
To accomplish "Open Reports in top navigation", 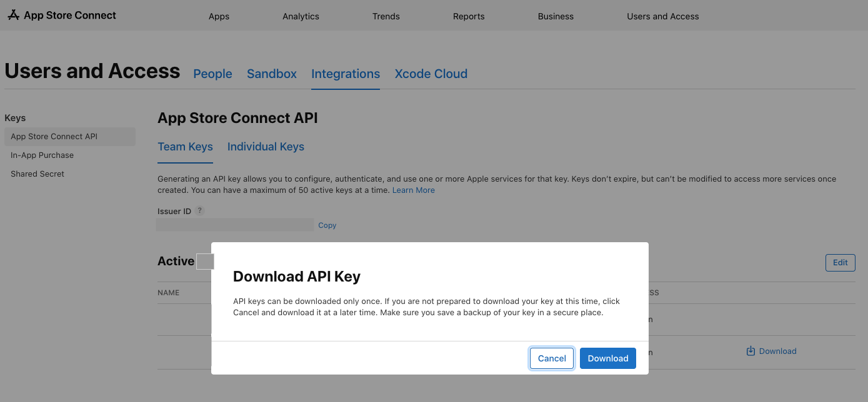I will tap(469, 16).
